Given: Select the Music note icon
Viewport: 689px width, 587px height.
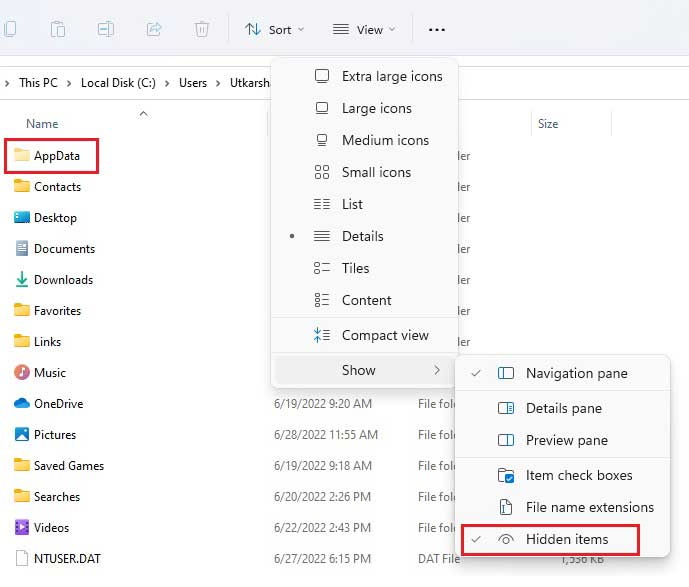Looking at the screenshot, I should point(22,372).
